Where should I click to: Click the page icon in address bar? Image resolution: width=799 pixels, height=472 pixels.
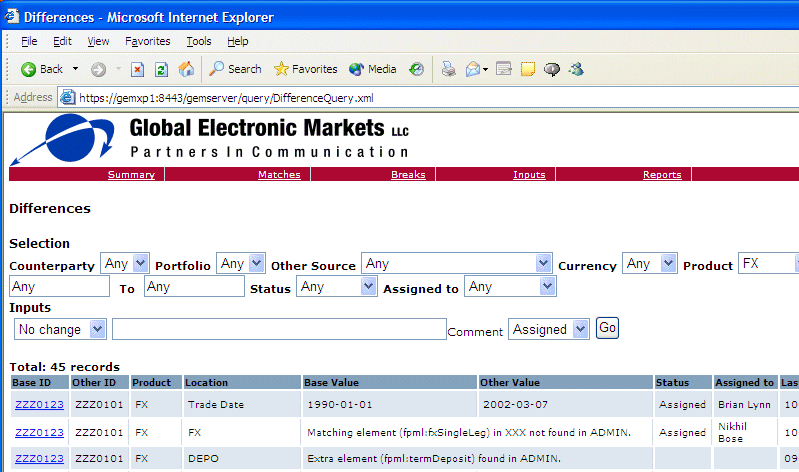click(67, 97)
